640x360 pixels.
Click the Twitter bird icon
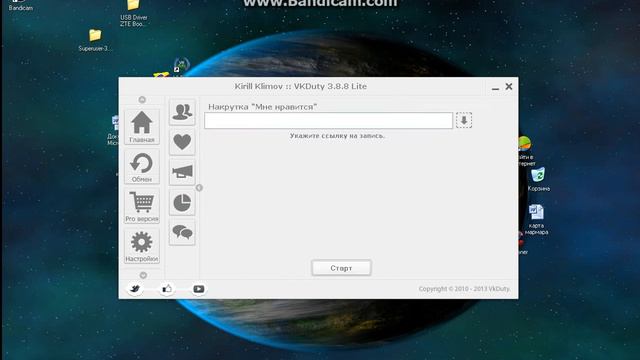tap(135, 289)
